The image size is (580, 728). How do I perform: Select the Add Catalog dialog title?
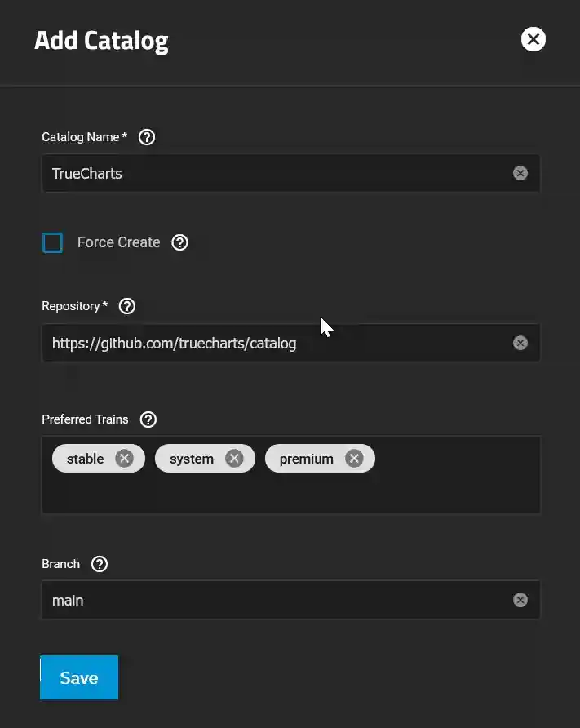point(101,39)
